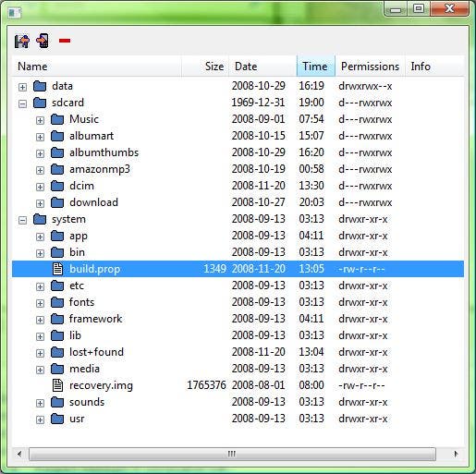
Task: Expand the fonts folder
Action: (40, 303)
